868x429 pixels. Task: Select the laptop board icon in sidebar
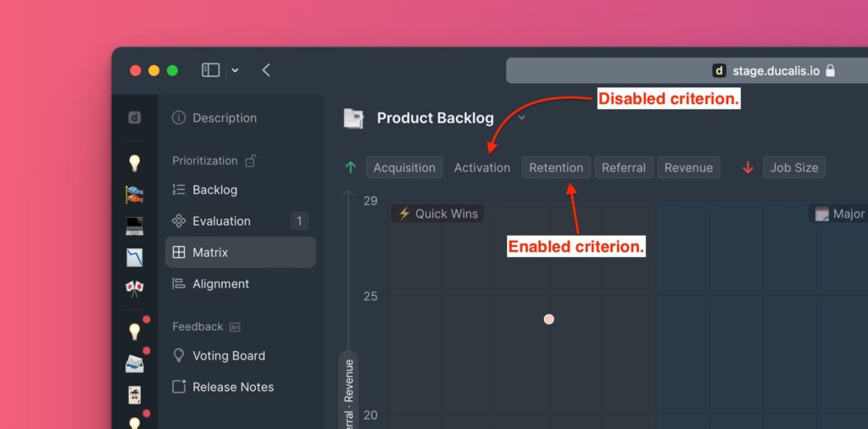coord(134,226)
